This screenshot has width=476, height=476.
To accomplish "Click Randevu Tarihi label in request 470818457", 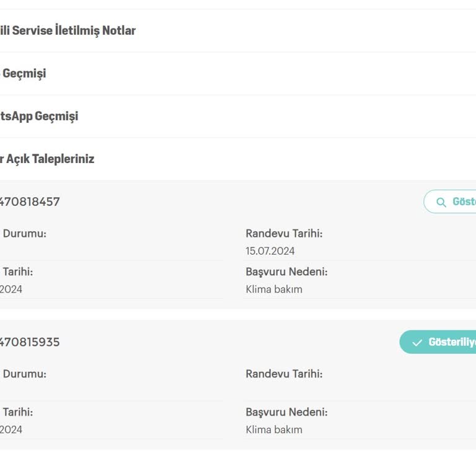I will 284,234.
